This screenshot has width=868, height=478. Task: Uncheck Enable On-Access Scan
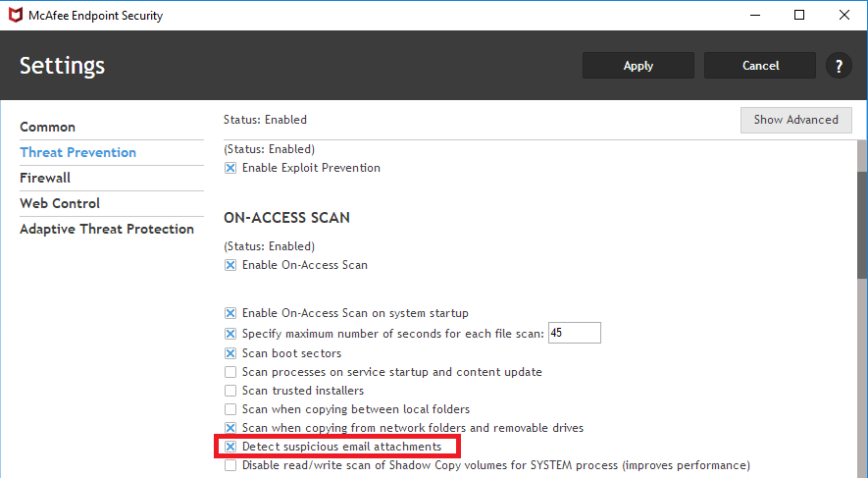coord(230,265)
